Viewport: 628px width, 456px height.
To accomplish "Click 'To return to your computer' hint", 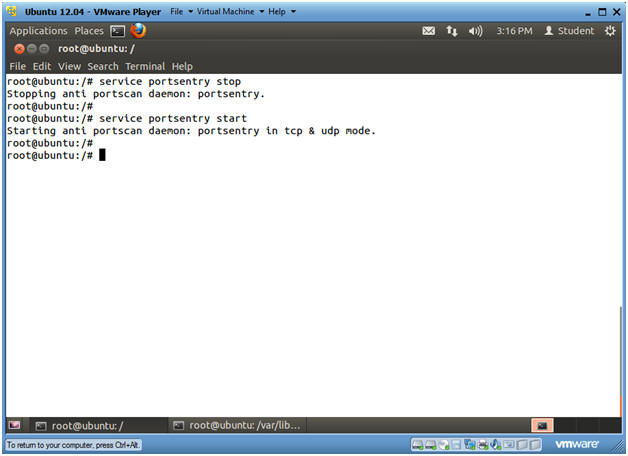I will (x=73, y=445).
